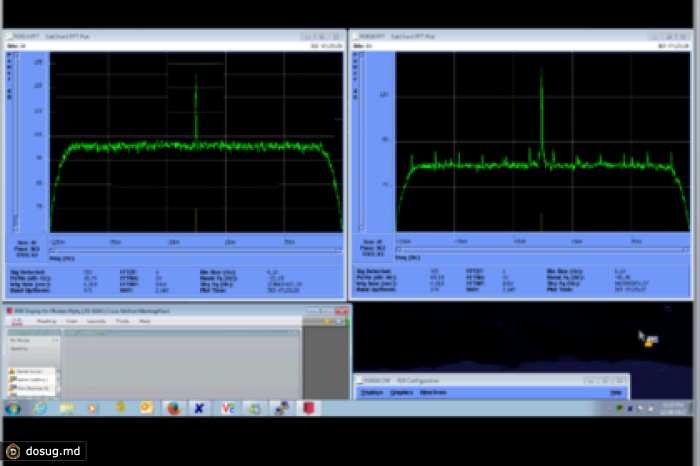Open the Windows Start menu
This screenshot has height=466, width=700.
(13, 408)
